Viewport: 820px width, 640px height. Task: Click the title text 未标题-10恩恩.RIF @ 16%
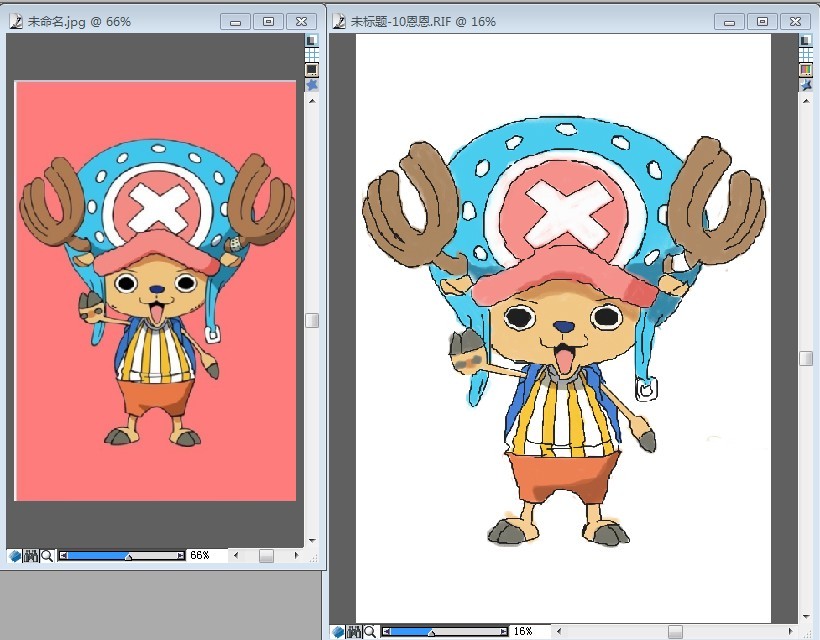tap(423, 21)
